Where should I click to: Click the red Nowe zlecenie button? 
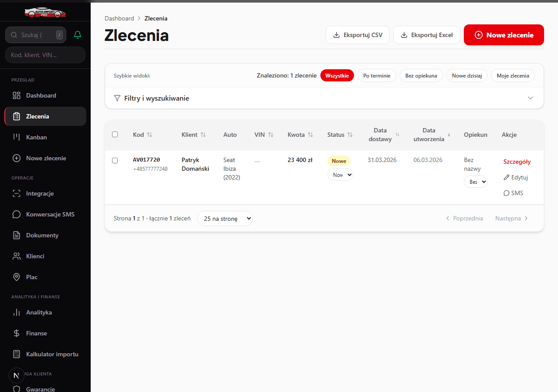pyautogui.click(x=504, y=35)
